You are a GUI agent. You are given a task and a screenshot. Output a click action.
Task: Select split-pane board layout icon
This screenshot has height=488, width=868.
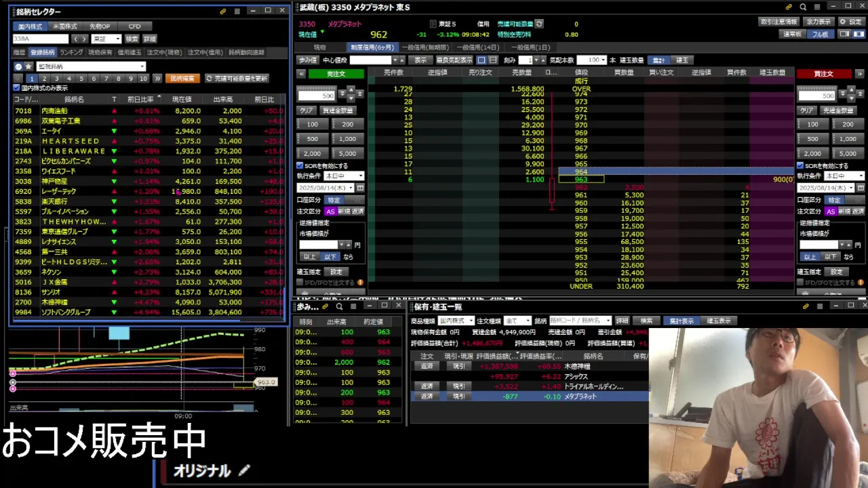click(857, 34)
